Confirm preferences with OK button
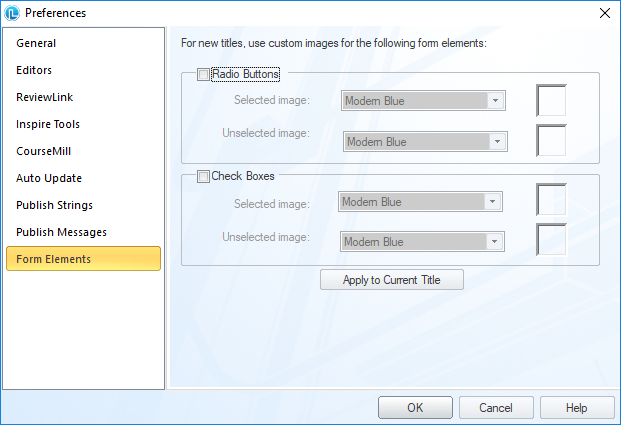 [x=415, y=408]
